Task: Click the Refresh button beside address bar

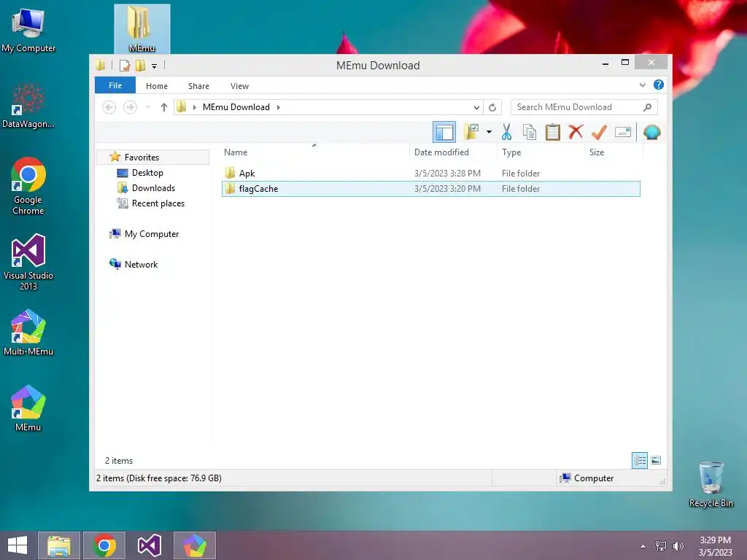Action: (492, 107)
